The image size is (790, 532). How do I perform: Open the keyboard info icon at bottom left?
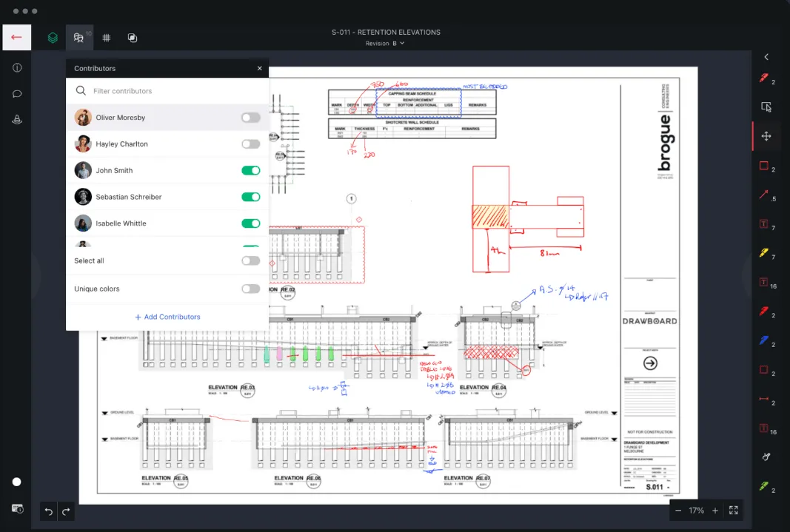[x=17, y=508]
